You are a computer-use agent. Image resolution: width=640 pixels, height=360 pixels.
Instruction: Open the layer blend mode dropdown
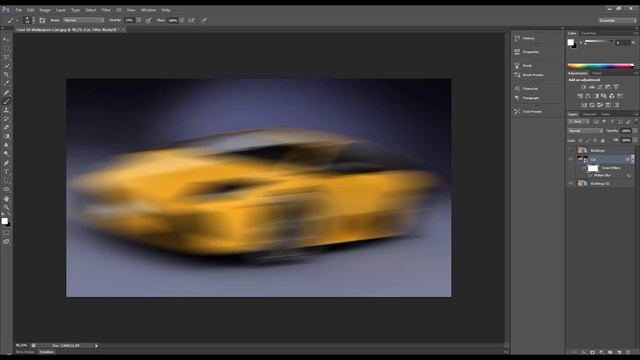(x=585, y=131)
